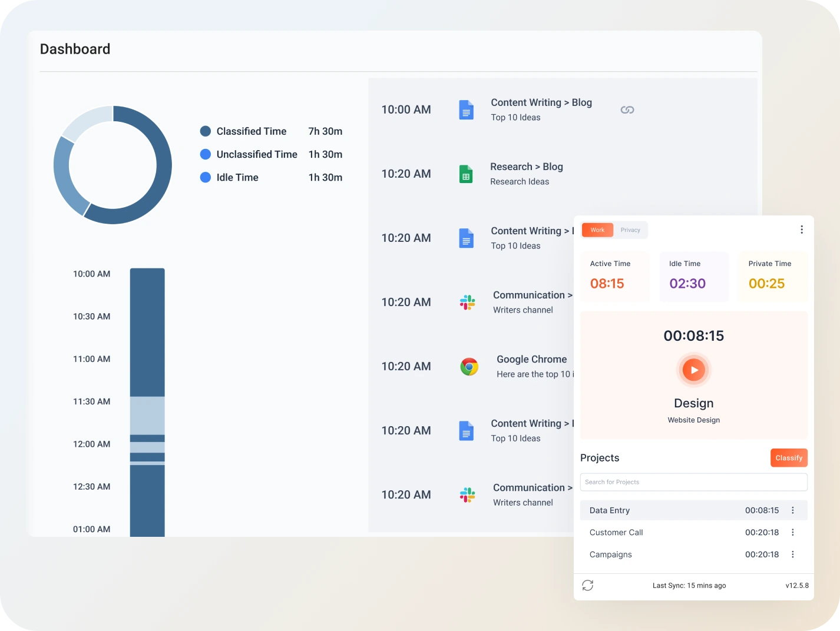Switch to Privacy mode
Screen dimensions: 840x631
pos(630,230)
